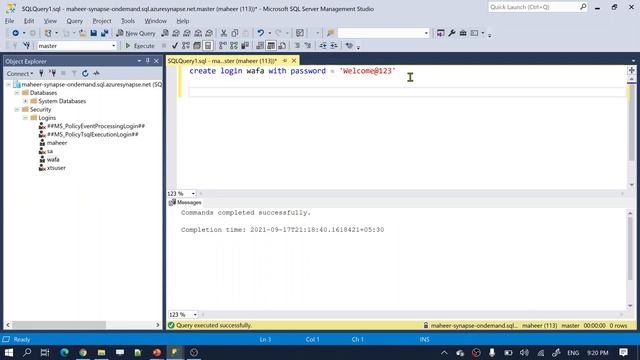This screenshot has height=360, width=640.
Task: Open the Connect dropdown in Object Explorer
Action: coord(20,73)
